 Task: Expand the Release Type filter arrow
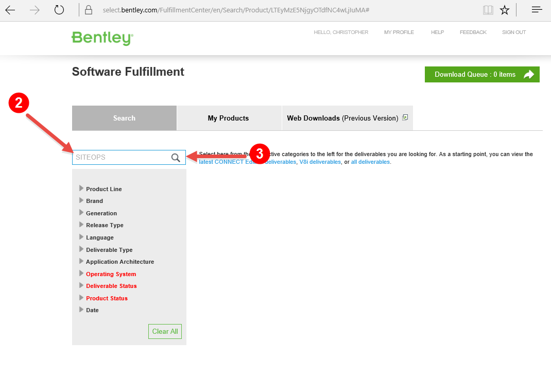(x=81, y=224)
